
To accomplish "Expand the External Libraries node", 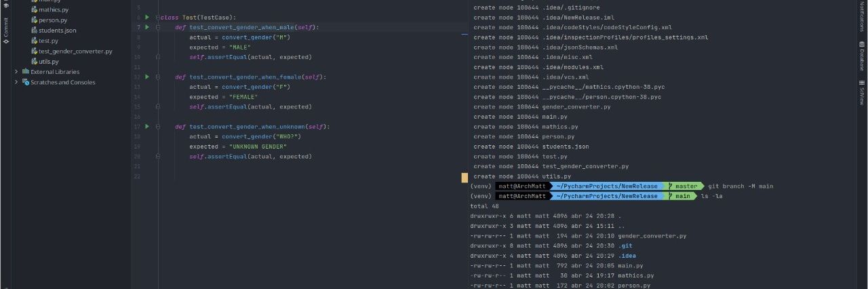I will (x=16, y=71).
